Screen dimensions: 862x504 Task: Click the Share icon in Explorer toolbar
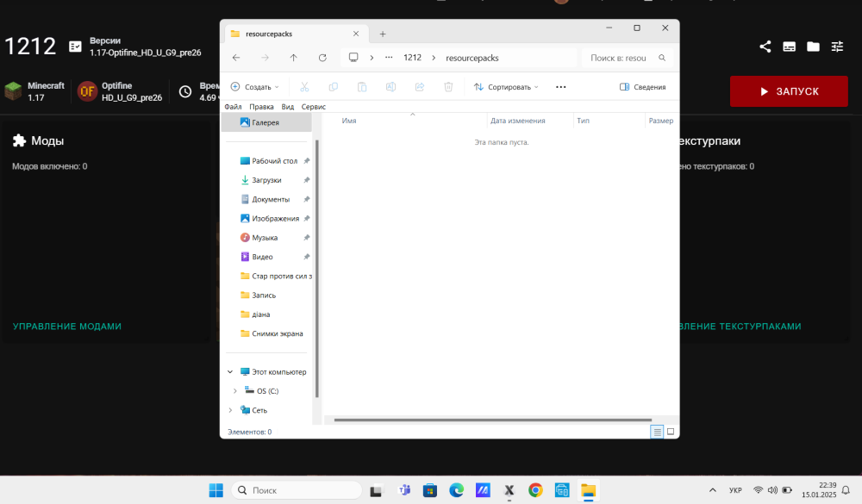pyautogui.click(x=420, y=87)
